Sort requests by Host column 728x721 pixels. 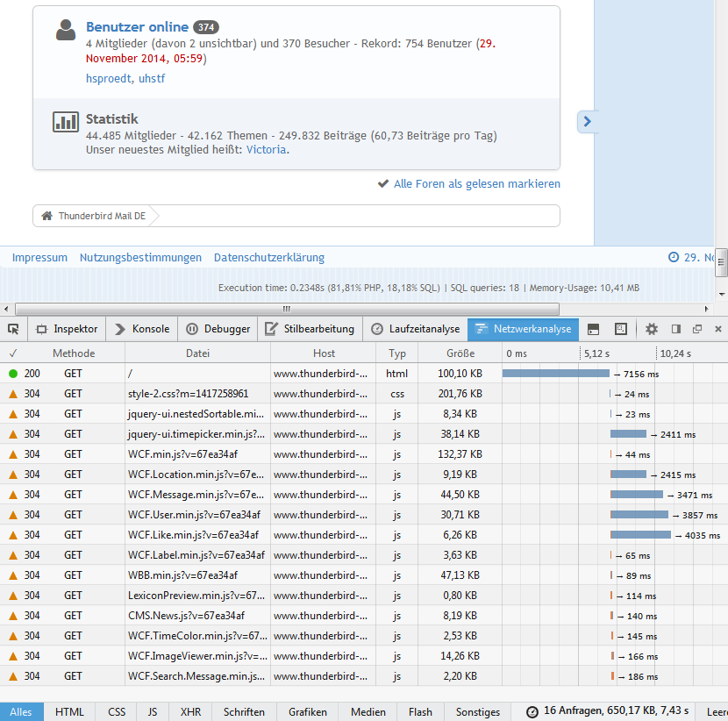[x=324, y=353]
